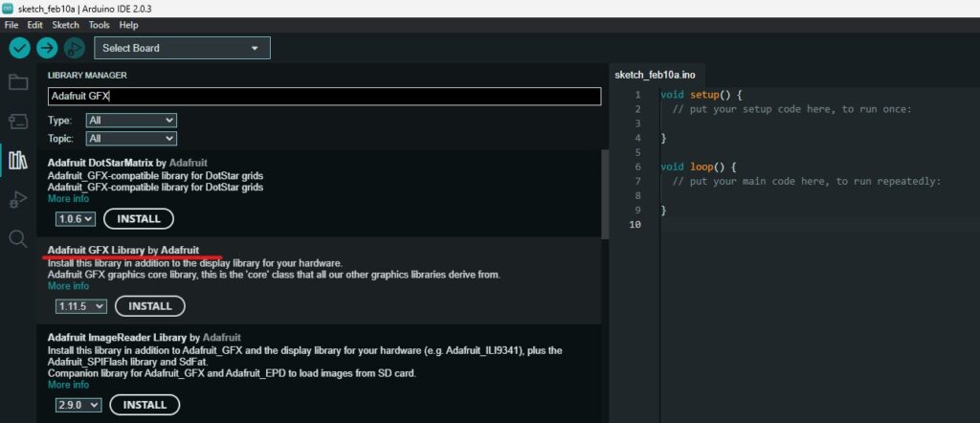Click the Upload arrow button
This screenshot has width=980, height=423.
(47, 48)
